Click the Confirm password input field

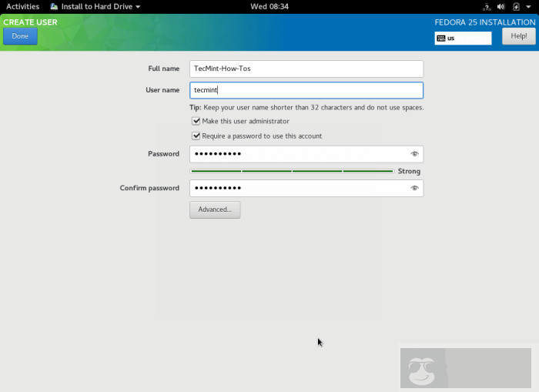pos(306,188)
